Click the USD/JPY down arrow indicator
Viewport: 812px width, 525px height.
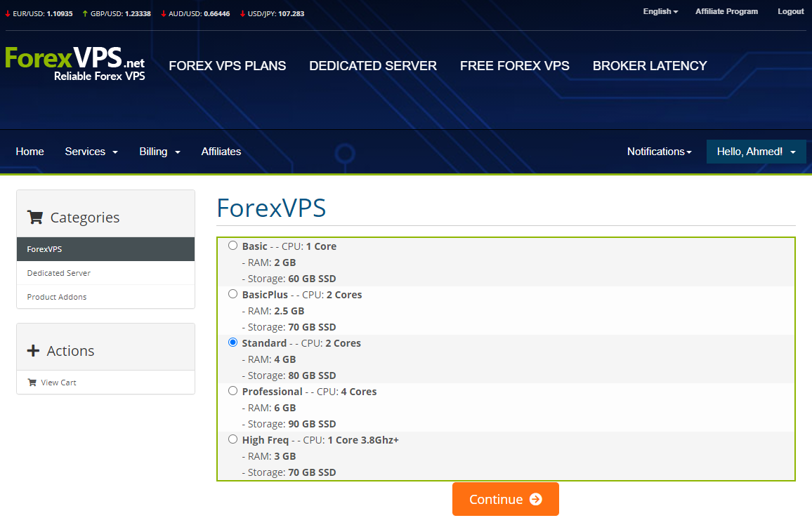(x=243, y=14)
